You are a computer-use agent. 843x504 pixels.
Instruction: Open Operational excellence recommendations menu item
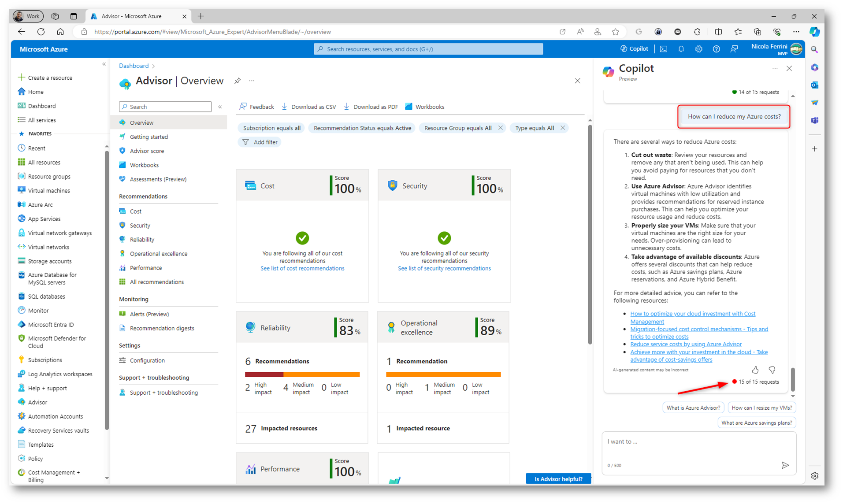point(158,253)
